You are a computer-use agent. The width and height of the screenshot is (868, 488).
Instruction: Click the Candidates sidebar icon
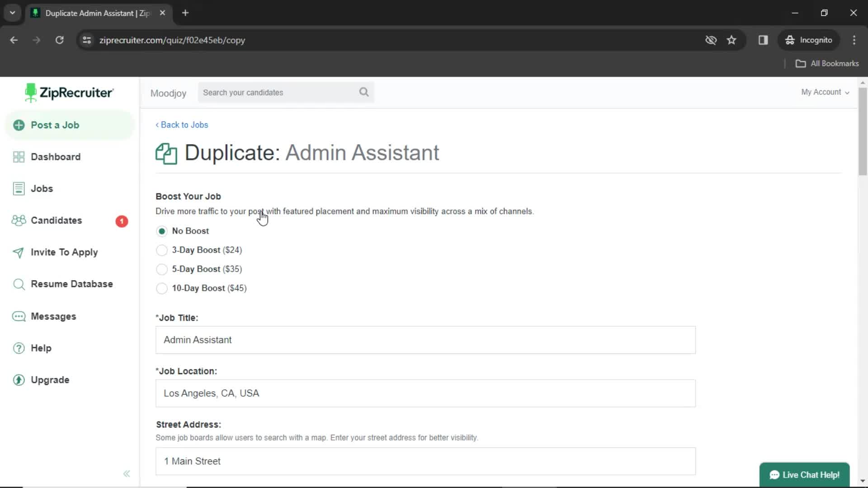click(19, 221)
